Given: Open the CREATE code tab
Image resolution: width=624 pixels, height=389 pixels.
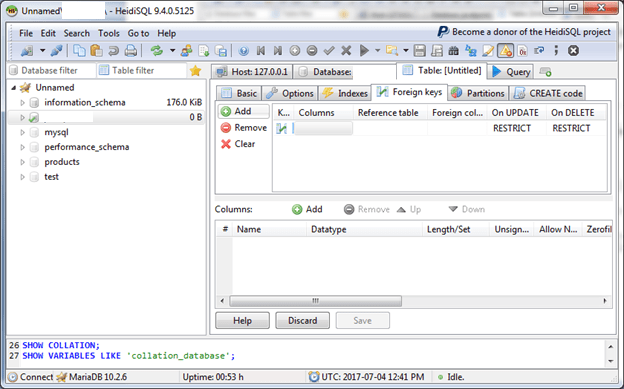Looking at the screenshot, I should pyautogui.click(x=548, y=93).
